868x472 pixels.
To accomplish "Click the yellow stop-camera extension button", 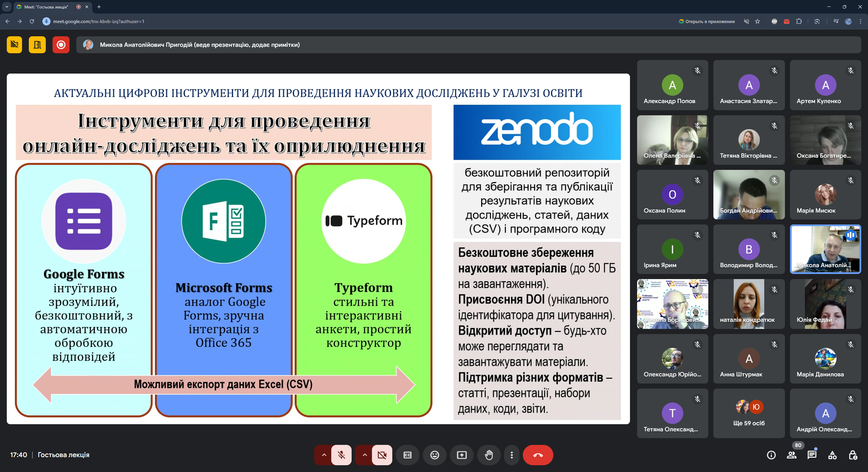I will coord(14,45).
